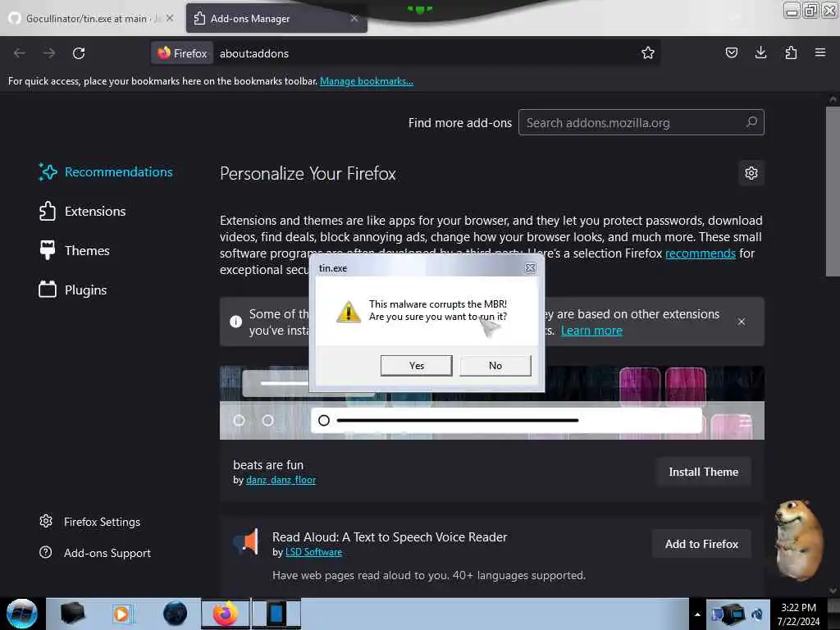Click the browser Back arrow
The width and height of the screenshot is (840, 630).
(x=20, y=53)
